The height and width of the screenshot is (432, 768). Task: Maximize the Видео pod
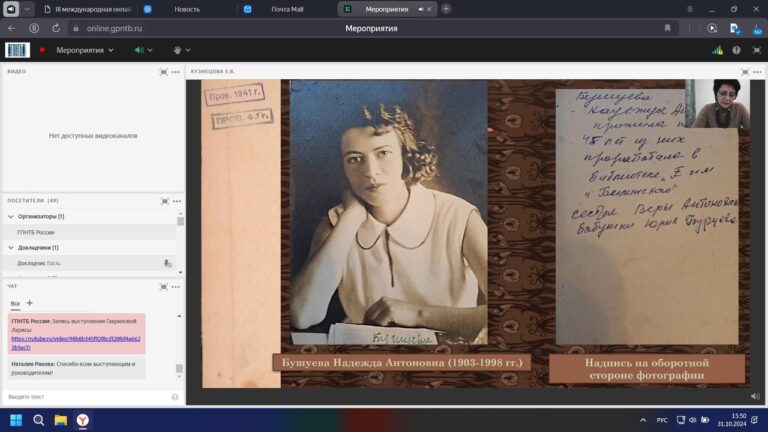click(164, 72)
